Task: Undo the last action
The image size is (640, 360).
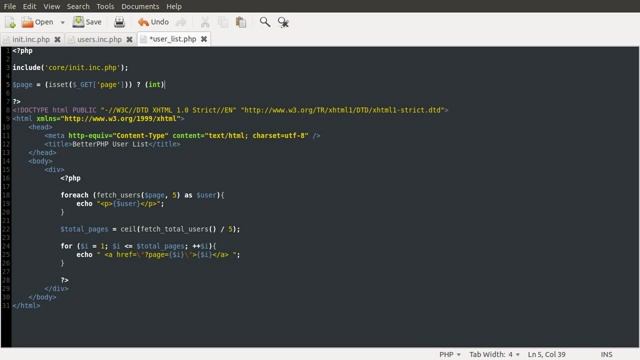Action: (153, 22)
